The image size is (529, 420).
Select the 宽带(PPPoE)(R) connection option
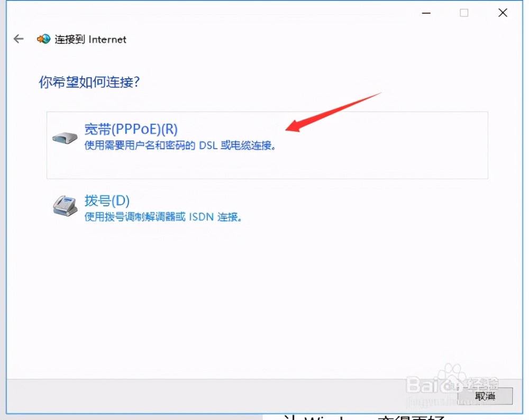coord(131,129)
